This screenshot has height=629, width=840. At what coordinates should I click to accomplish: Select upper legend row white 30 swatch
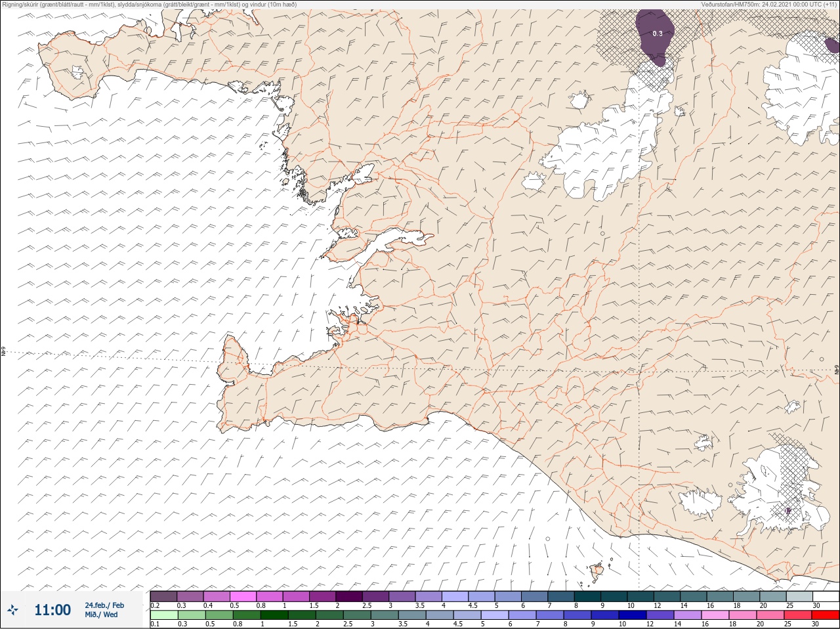(826, 596)
